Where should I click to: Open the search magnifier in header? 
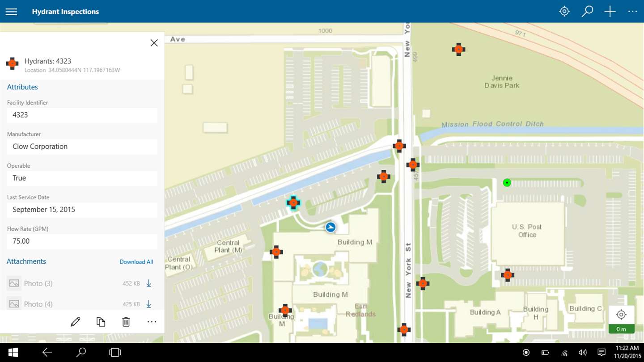587,12
